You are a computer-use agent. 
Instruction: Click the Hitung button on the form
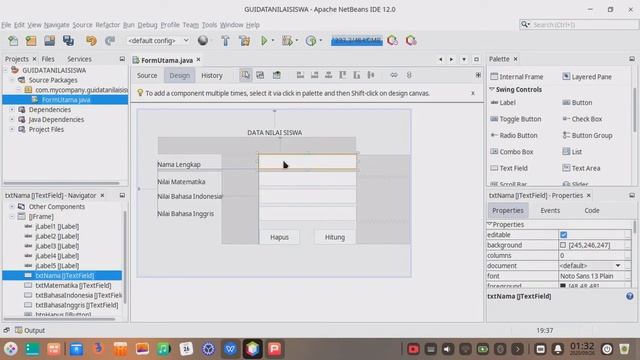(335, 237)
